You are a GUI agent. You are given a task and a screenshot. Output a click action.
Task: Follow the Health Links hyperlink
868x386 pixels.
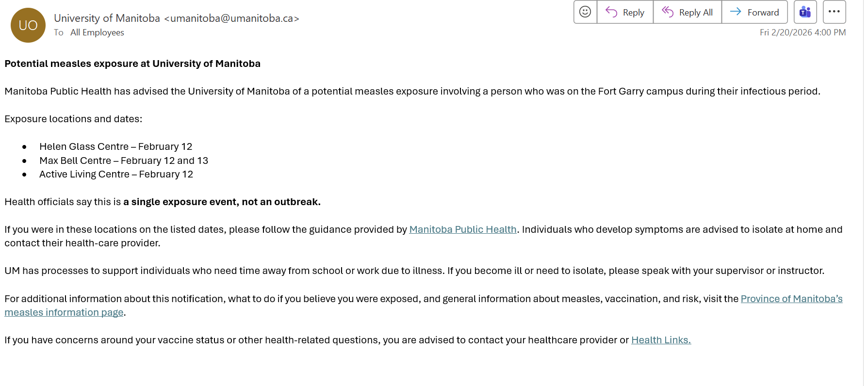point(660,340)
